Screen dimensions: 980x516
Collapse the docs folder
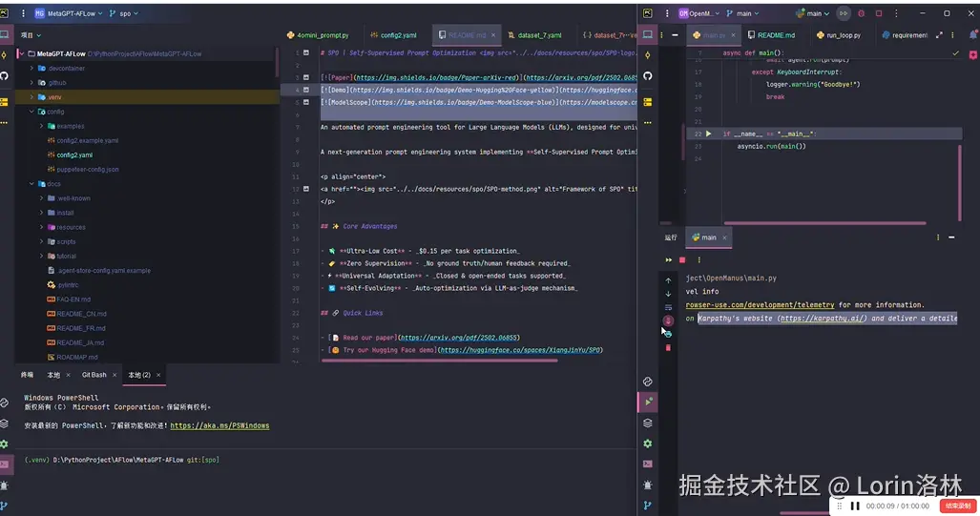tap(31, 184)
